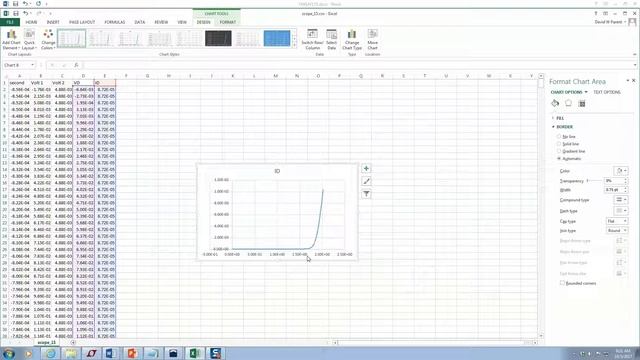Open border Color dropdown
Screen dimensions: 640x360
(x=621, y=171)
